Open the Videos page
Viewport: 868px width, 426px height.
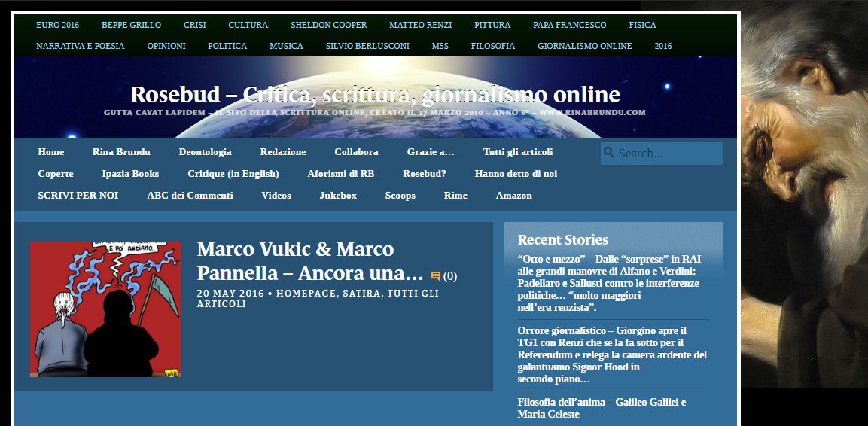(x=276, y=195)
